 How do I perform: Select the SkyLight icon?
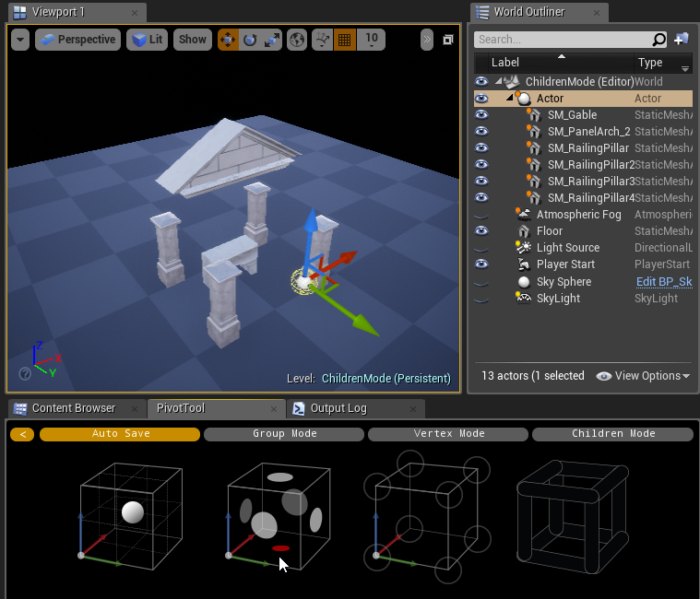pyautogui.click(x=523, y=298)
